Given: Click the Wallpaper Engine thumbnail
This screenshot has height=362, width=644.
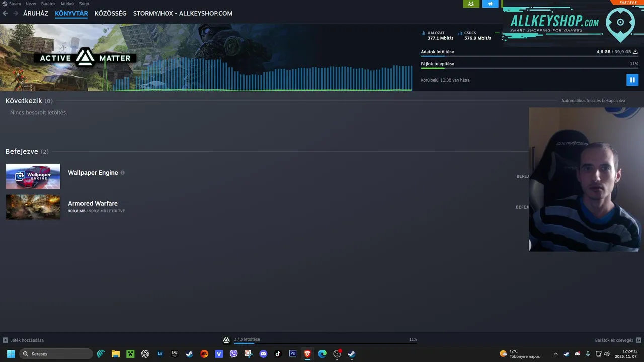Looking at the screenshot, I should coord(33,176).
